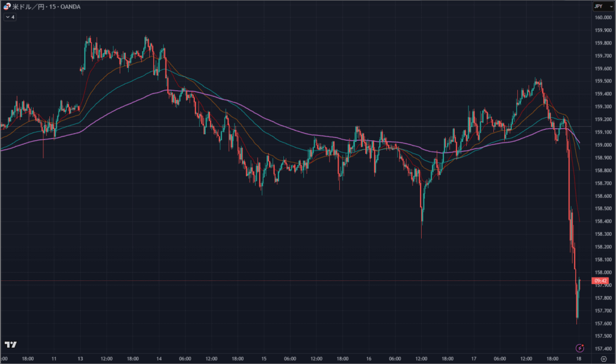616x364 pixels.
Task: Click the 160.000 label on price axis
Action: pyautogui.click(x=603, y=17)
